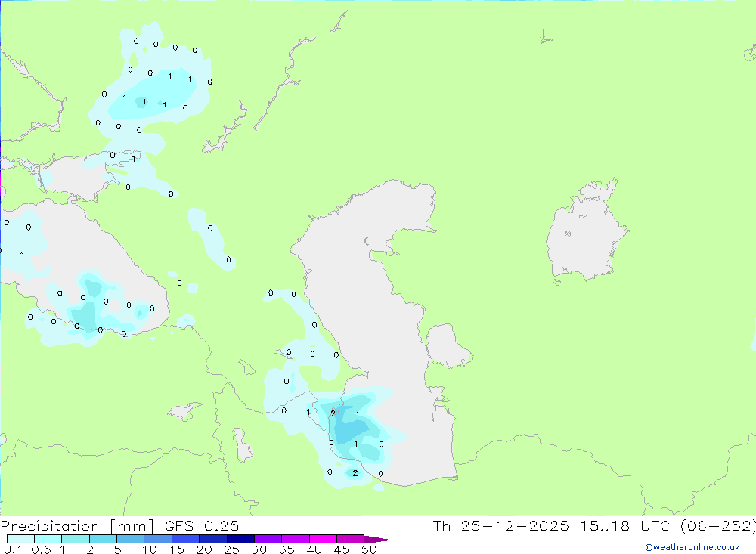This screenshot has width=756, height=554.
Task: Select the 0.5–1 mm legend color swatch
Action: [x=48, y=539]
